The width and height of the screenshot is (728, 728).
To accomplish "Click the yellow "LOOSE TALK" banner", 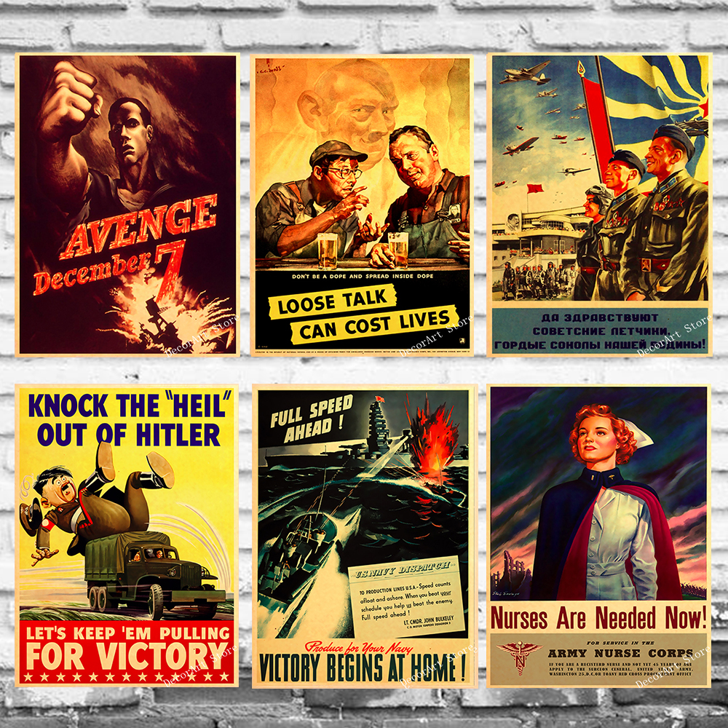I will [333, 301].
